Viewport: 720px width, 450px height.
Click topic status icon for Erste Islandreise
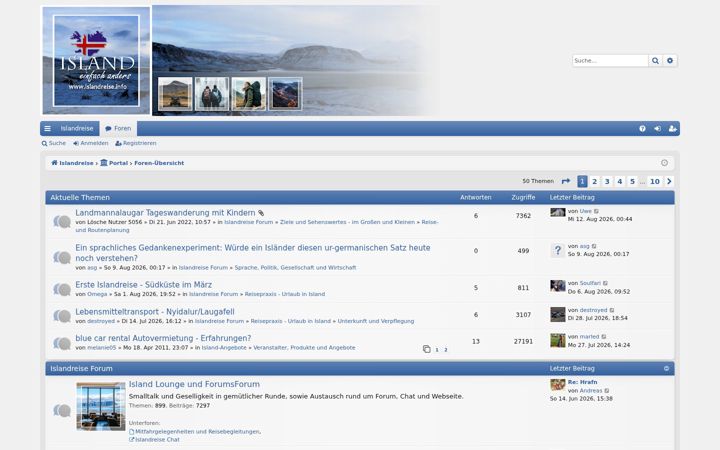62,289
